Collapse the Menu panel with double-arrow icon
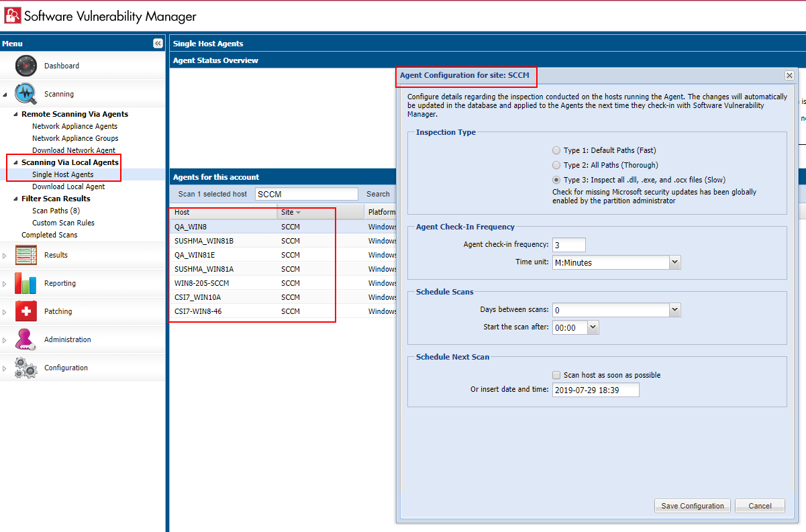 [x=158, y=44]
